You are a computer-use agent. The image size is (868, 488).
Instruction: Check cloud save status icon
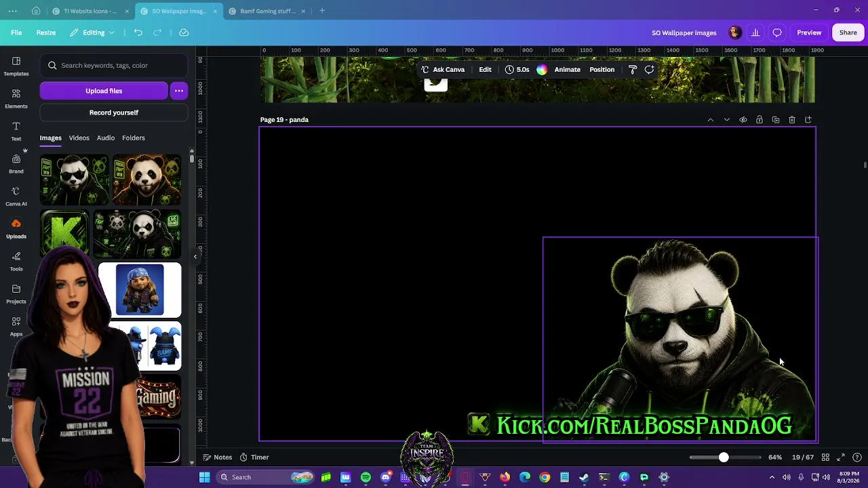[x=184, y=33]
